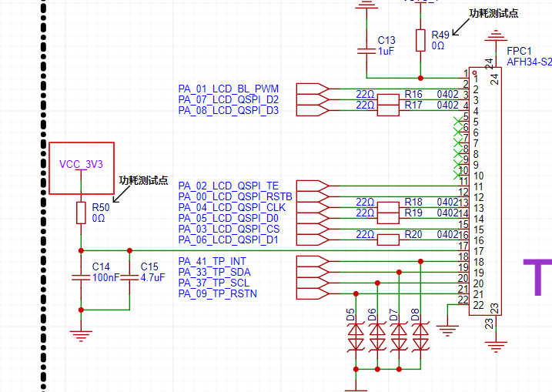
Task: Click the D5 diode symbol
Action: [x=356, y=336]
